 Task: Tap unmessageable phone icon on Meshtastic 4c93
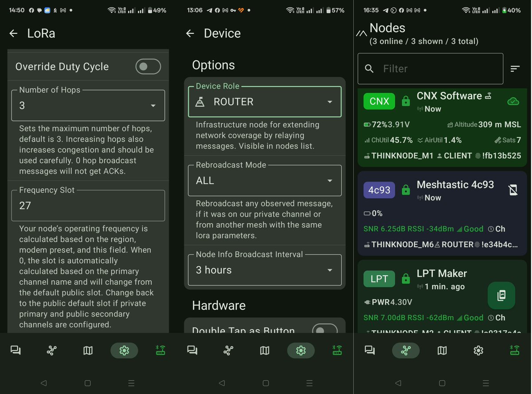513,190
